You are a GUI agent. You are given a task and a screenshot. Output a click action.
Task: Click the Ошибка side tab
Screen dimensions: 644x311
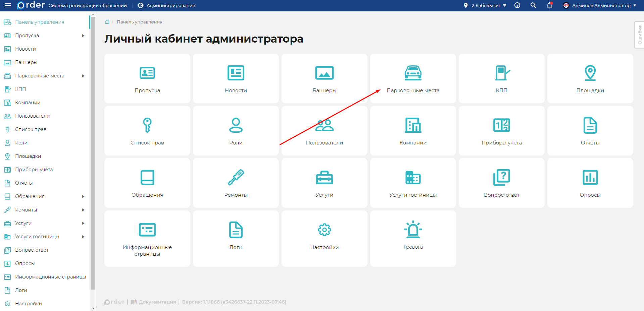click(x=640, y=35)
